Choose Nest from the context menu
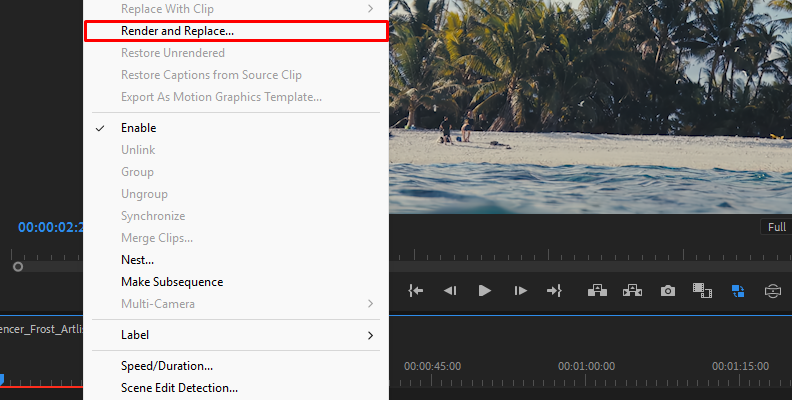 236,260
